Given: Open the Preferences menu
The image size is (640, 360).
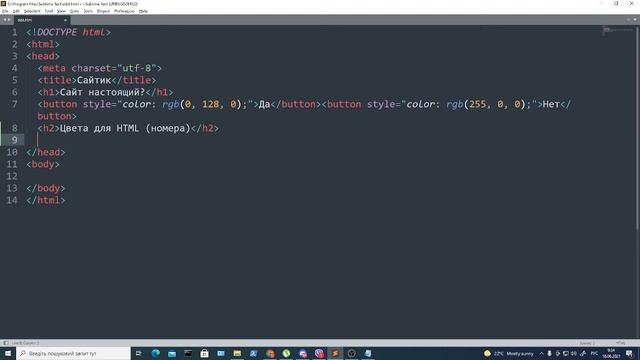Looking at the screenshot, I should 124,11.
